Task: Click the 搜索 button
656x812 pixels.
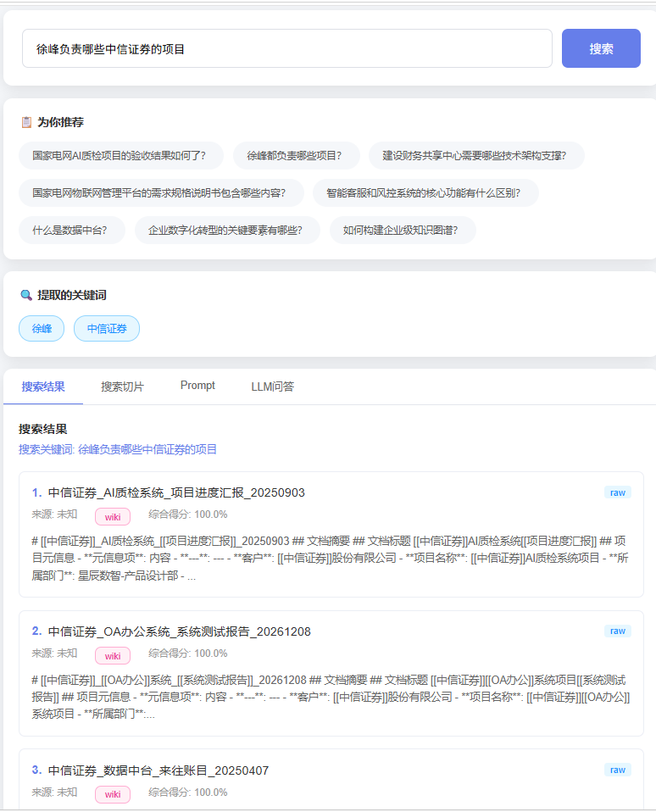Action: (x=601, y=48)
